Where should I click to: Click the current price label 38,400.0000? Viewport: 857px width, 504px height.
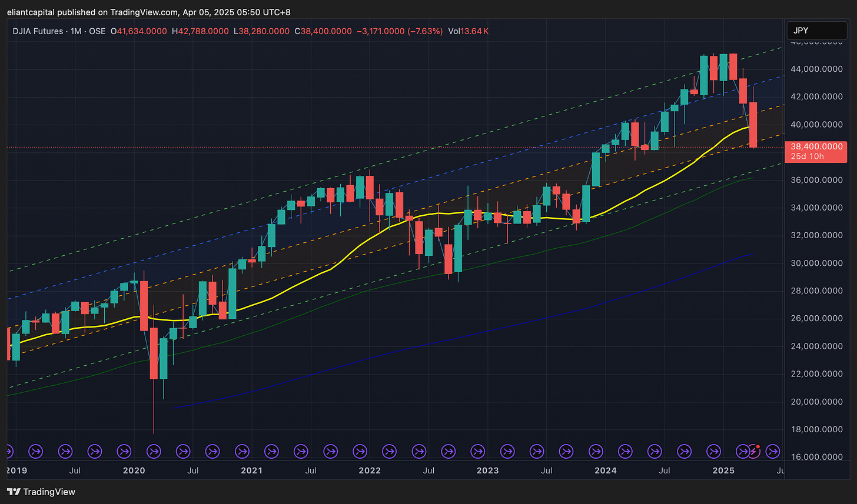pos(816,147)
